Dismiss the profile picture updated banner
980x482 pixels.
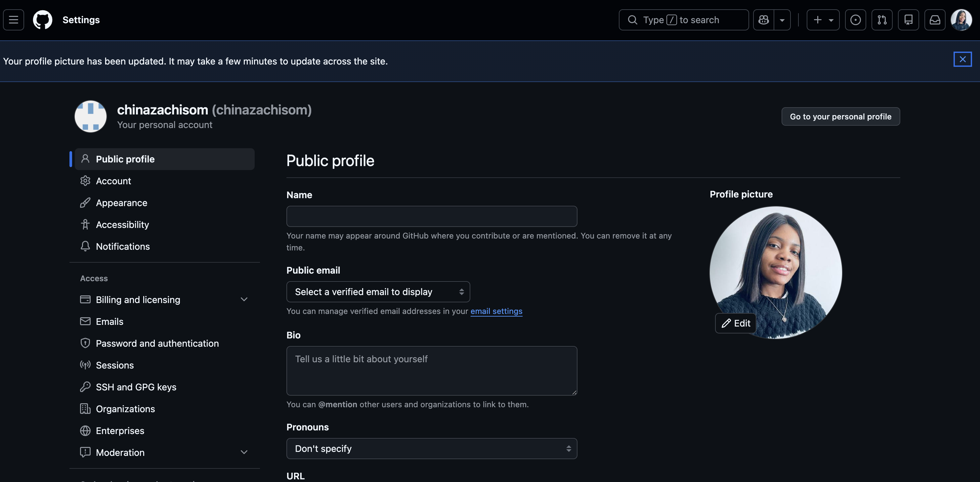pyautogui.click(x=962, y=59)
